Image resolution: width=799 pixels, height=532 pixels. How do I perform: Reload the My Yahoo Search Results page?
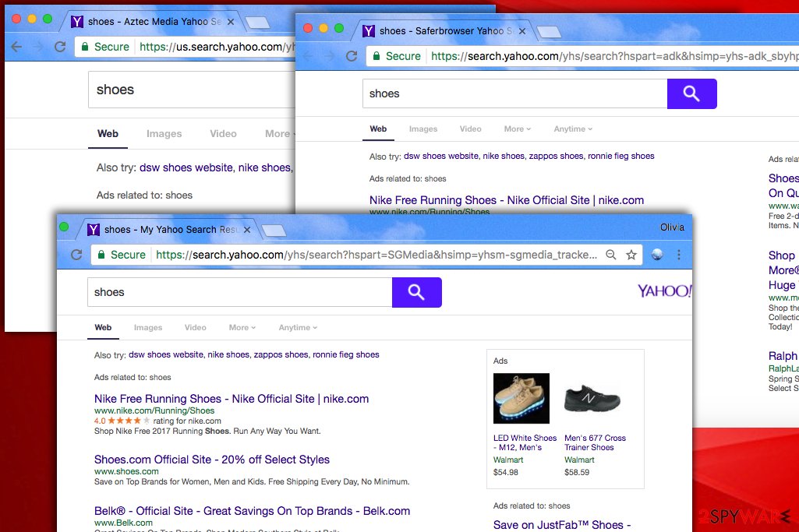click(76, 255)
